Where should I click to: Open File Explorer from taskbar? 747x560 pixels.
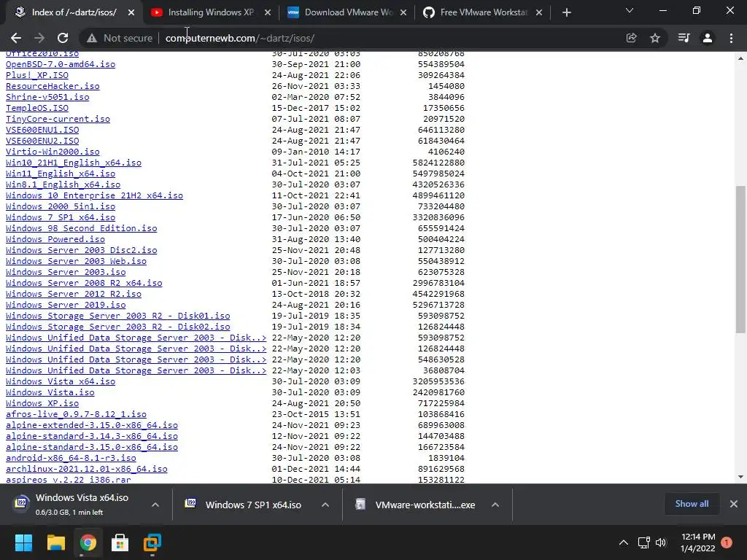(x=55, y=542)
